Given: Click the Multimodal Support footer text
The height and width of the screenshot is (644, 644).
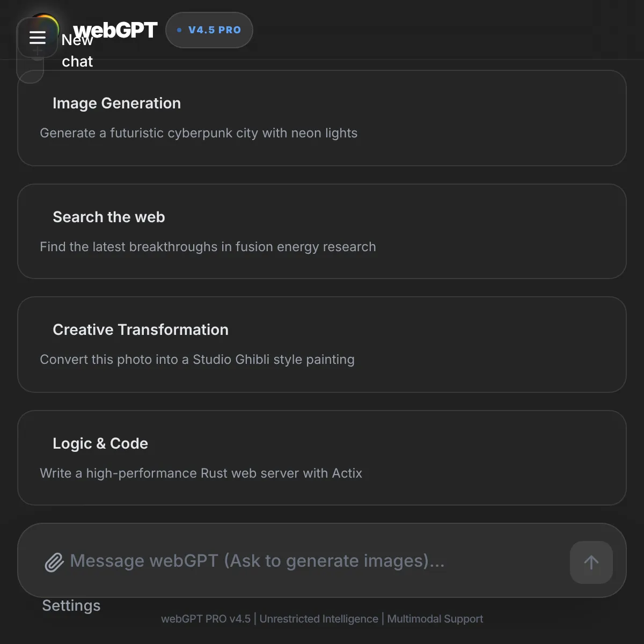Looking at the screenshot, I should click(435, 619).
